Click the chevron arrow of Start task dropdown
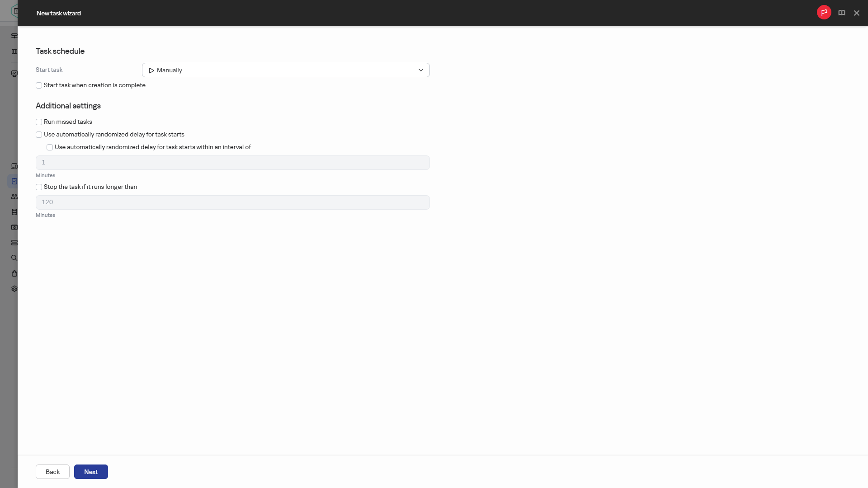 coord(420,70)
